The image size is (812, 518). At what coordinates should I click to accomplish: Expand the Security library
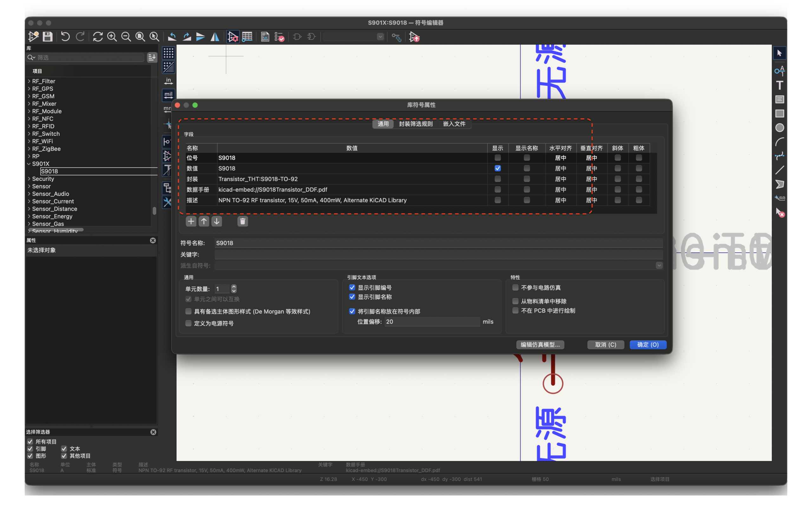[x=29, y=179]
